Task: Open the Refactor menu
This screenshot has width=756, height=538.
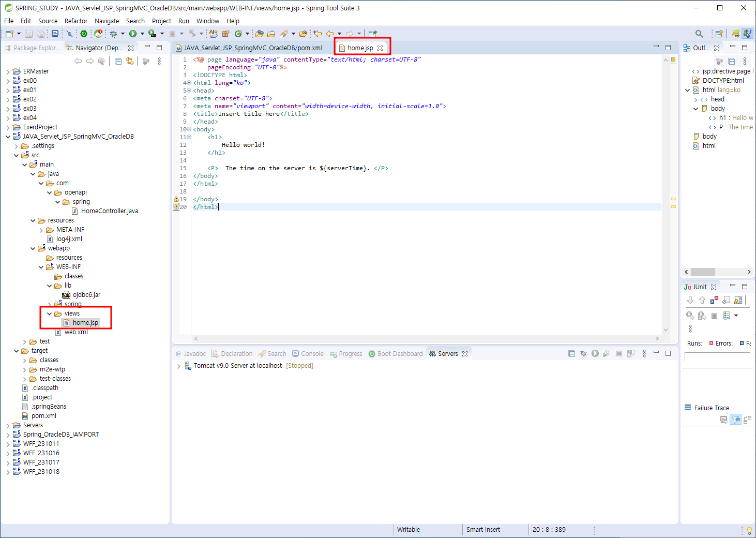Action: coord(76,21)
